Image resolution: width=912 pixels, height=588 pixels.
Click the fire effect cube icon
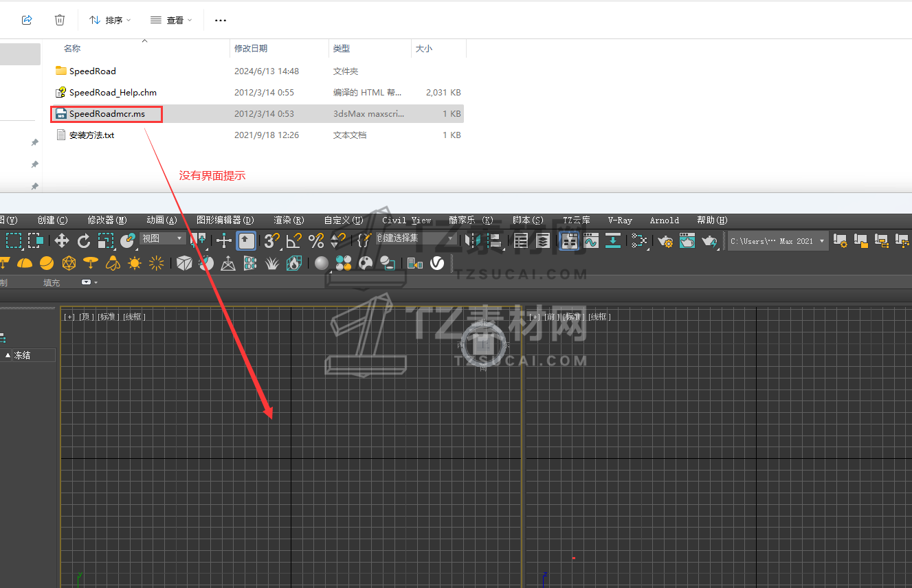click(294, 263)
